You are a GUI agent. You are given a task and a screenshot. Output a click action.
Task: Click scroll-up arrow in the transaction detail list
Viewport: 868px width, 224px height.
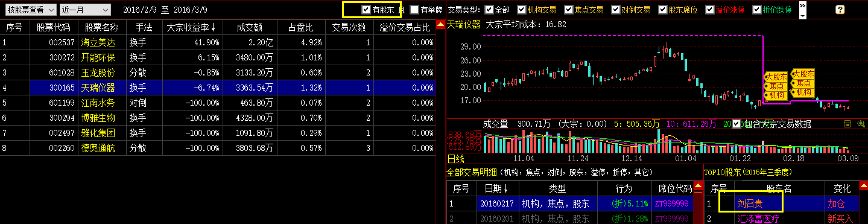click(699, 187)
